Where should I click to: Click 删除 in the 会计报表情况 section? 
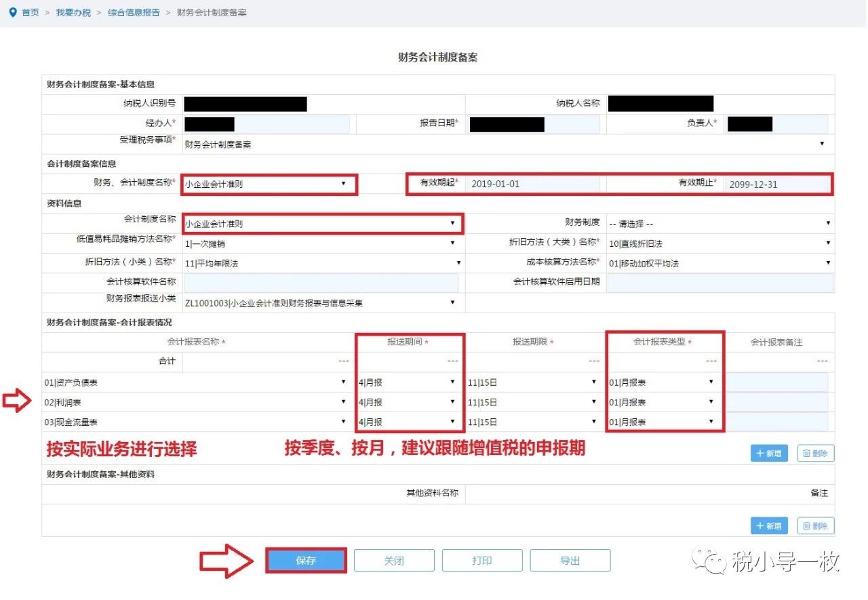tap(815, 453)
